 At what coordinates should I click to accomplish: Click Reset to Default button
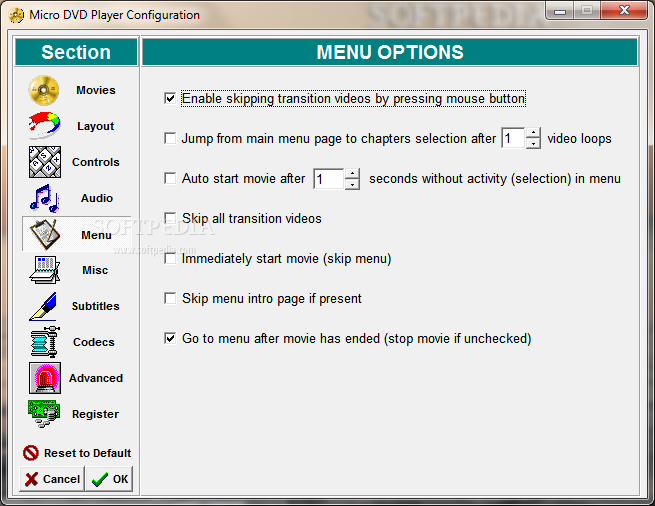click(77, 453)
